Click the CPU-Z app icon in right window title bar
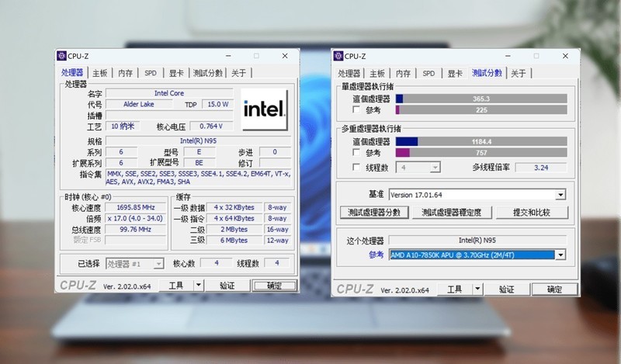621x364 pixels. click(x=338, y=56)
